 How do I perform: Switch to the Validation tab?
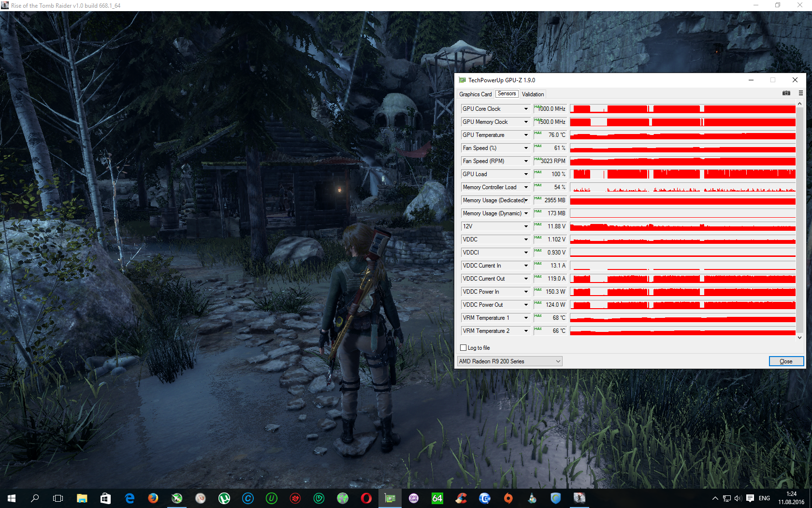tap(533, 94)
